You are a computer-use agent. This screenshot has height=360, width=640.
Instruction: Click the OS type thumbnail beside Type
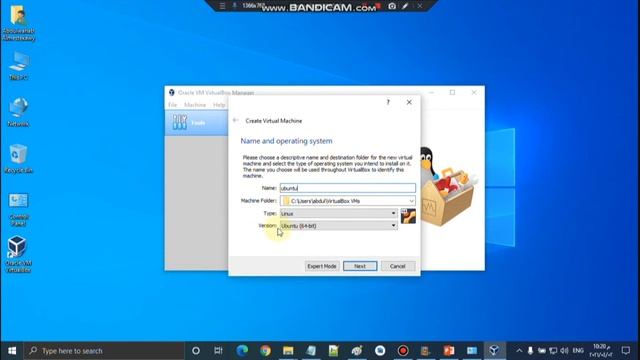point(408,216)
